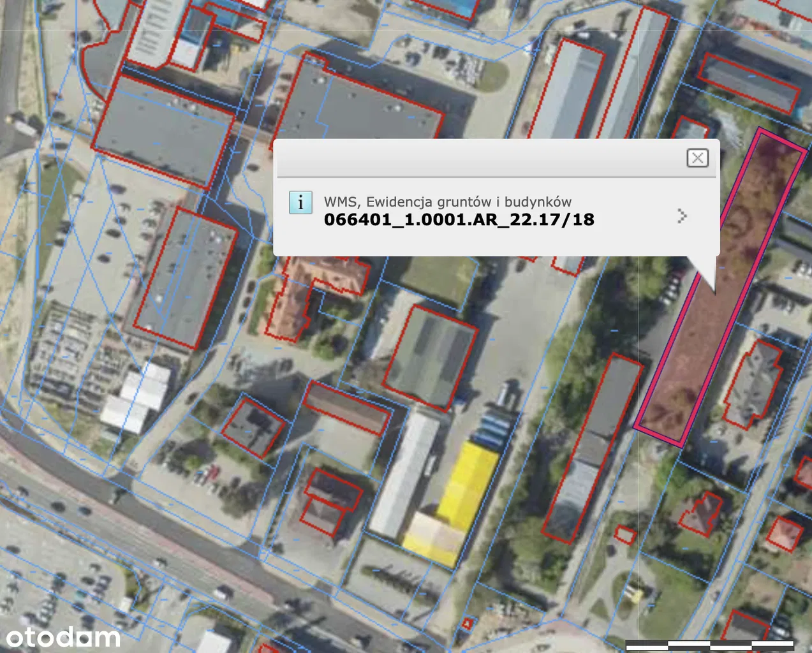Click the map scale bar
This screenshot has height=653, width=812.
coord(709,645)
